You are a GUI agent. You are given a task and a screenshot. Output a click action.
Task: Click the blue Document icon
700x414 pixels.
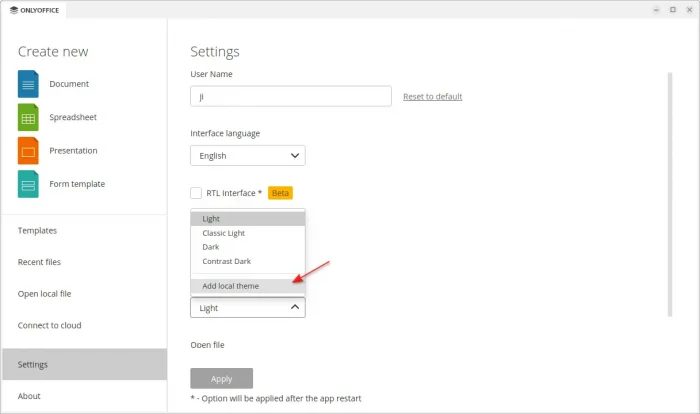pos(28,84)
